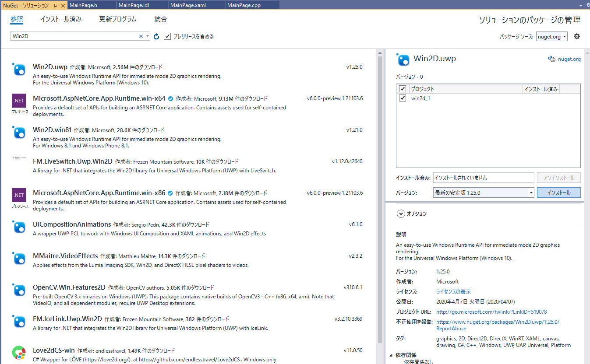Screen dimensions: 590x364
Task: Click the installed version field showing not installed
Action: (x=484, y=178)
